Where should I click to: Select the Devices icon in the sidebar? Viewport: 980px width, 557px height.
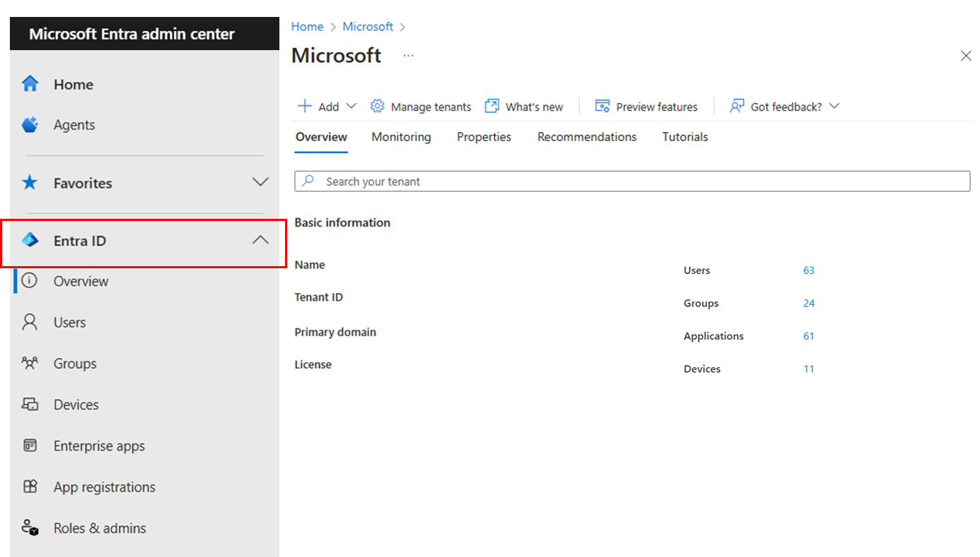coord(30,404)
